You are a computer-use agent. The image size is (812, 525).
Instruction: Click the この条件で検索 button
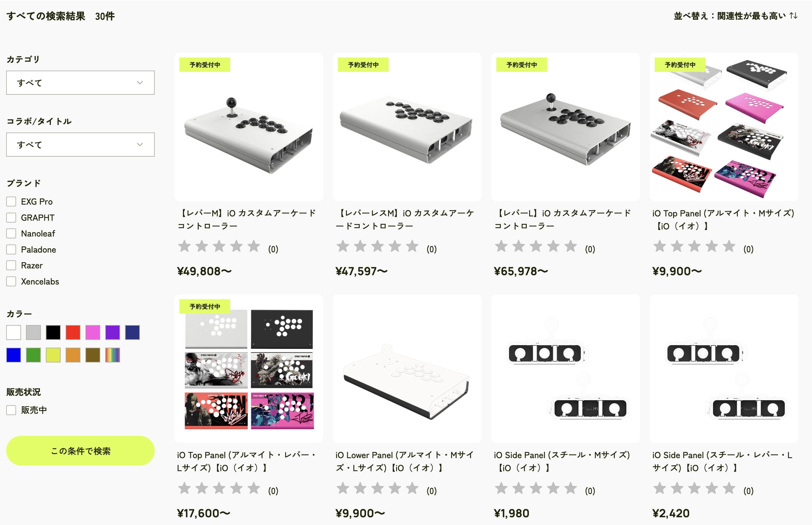pyautogui.click(x=80, y=451)
